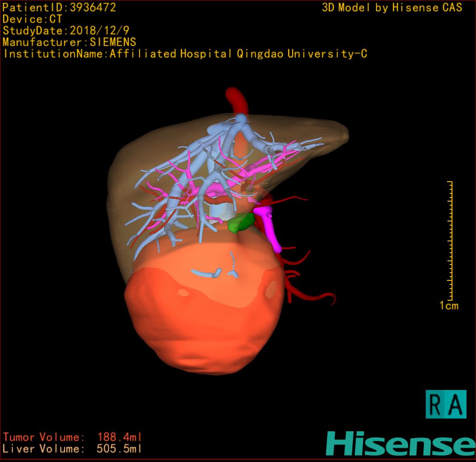
Task: Click the Hisense logo at bottom right
Action: click(400, 443)
